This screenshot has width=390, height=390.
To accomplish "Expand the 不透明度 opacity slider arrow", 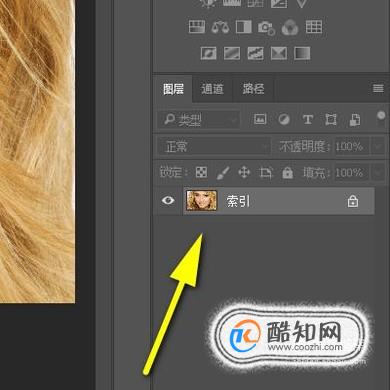I will [378, 146].
